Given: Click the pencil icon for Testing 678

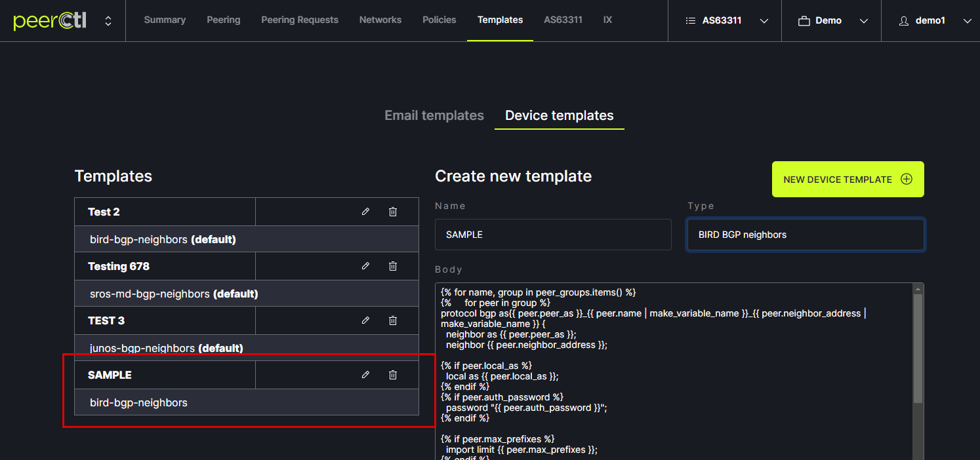Looking at the screenshot, I should coord(365,266).
